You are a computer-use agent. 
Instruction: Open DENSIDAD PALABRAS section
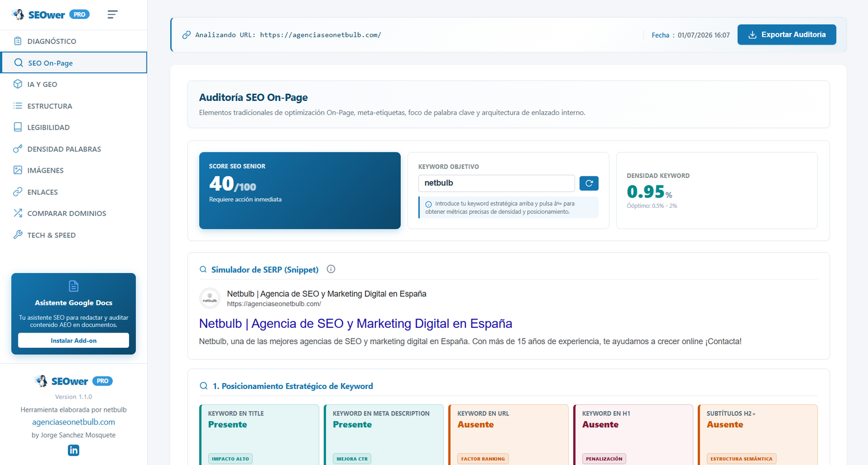point(74,149)
